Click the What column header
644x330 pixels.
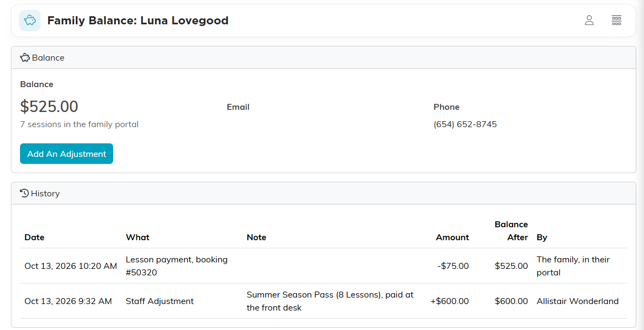coord(137,237)
